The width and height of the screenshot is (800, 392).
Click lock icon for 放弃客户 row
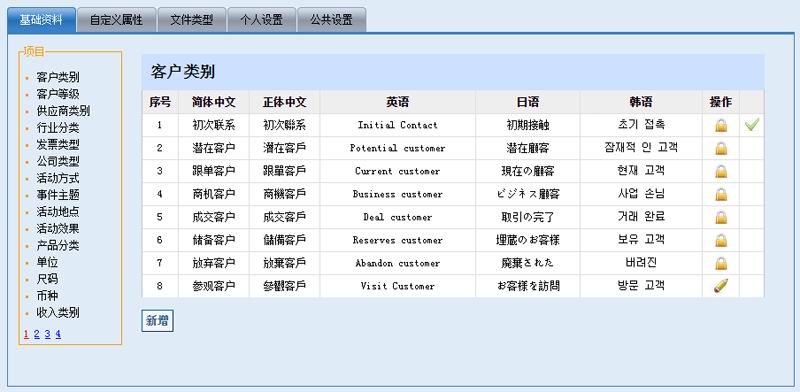720,263
